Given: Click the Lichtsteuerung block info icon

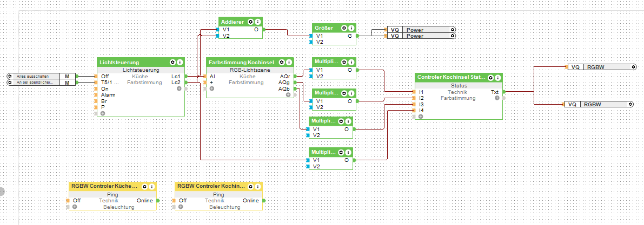Looking at the screenshot, I should tap(180, 62).
